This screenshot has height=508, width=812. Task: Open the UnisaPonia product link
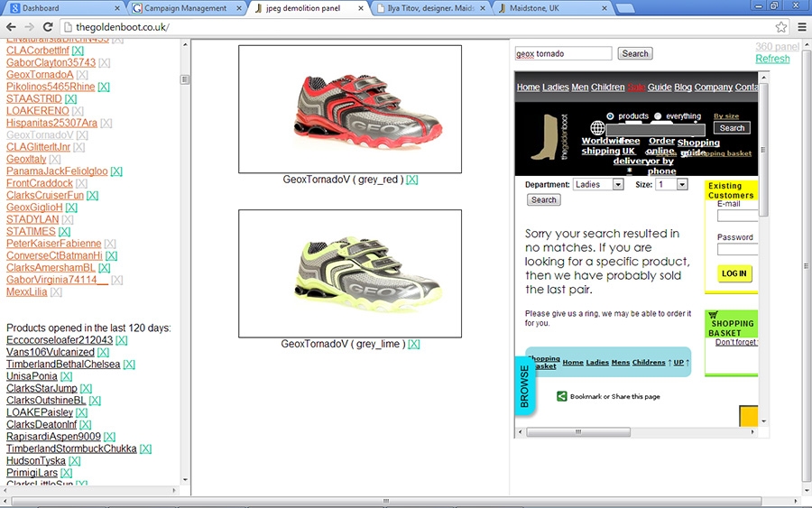point(32,376)
